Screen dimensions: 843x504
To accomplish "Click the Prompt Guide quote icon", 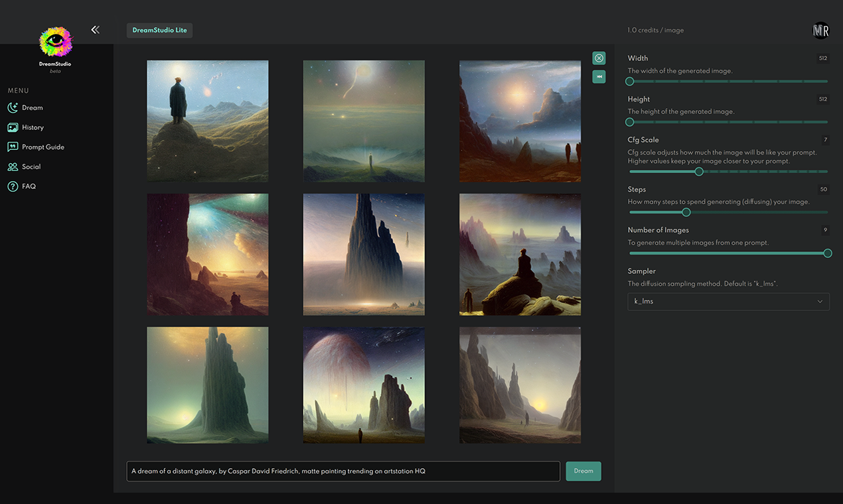I will tap(13, 147).
